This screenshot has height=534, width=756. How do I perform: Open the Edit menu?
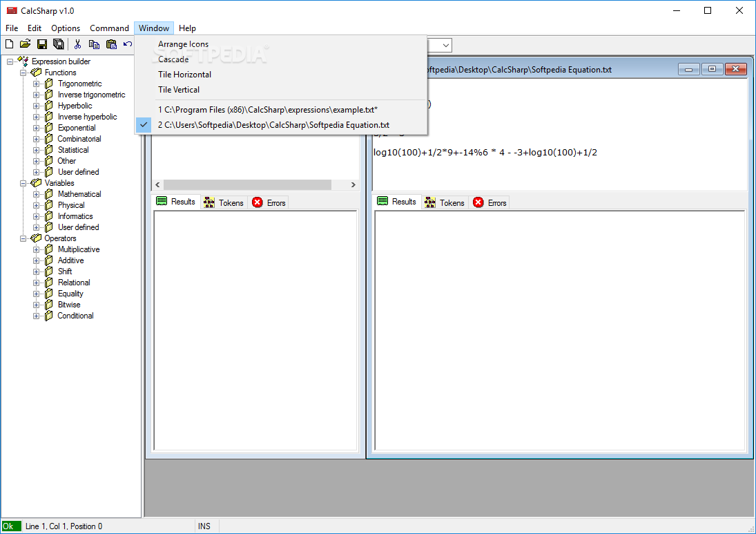pos(35,28)
